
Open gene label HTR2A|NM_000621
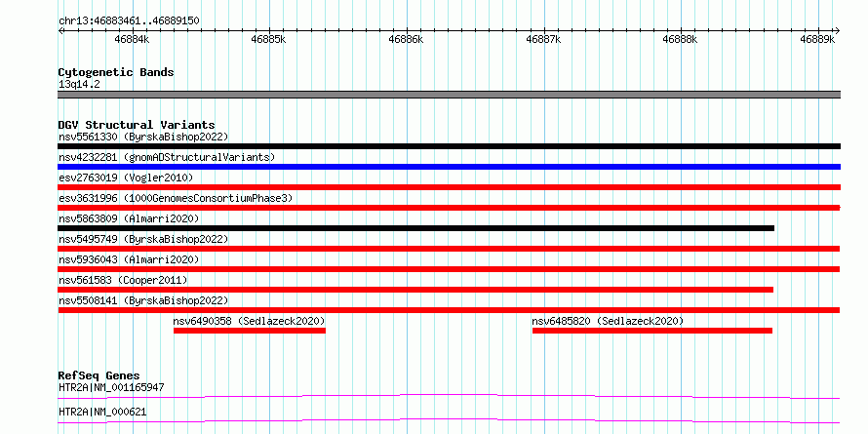102,412
